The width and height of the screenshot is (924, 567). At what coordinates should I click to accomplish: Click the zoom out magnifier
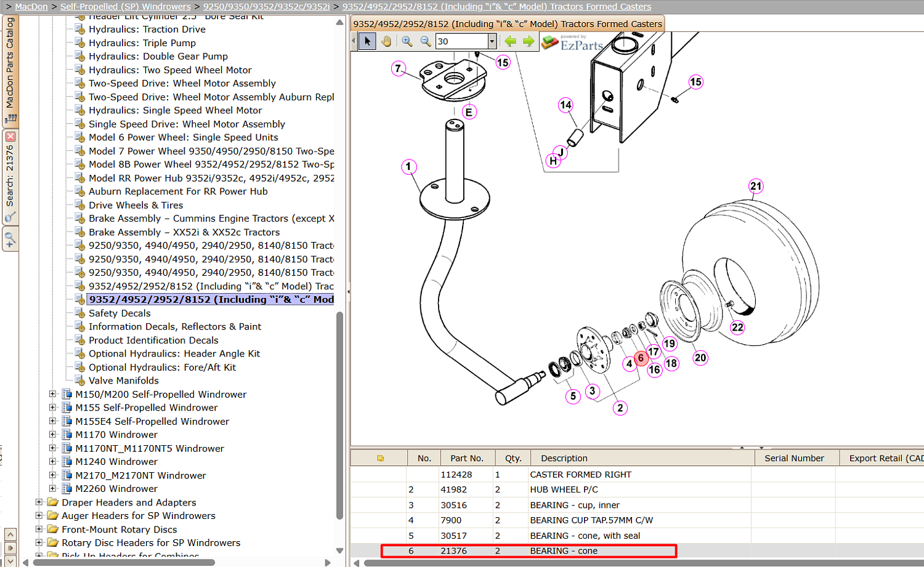tap(426, 41)
